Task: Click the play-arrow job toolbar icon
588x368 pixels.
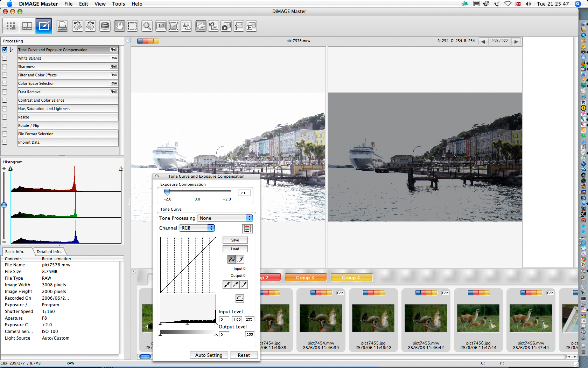Action: (251, 26)
